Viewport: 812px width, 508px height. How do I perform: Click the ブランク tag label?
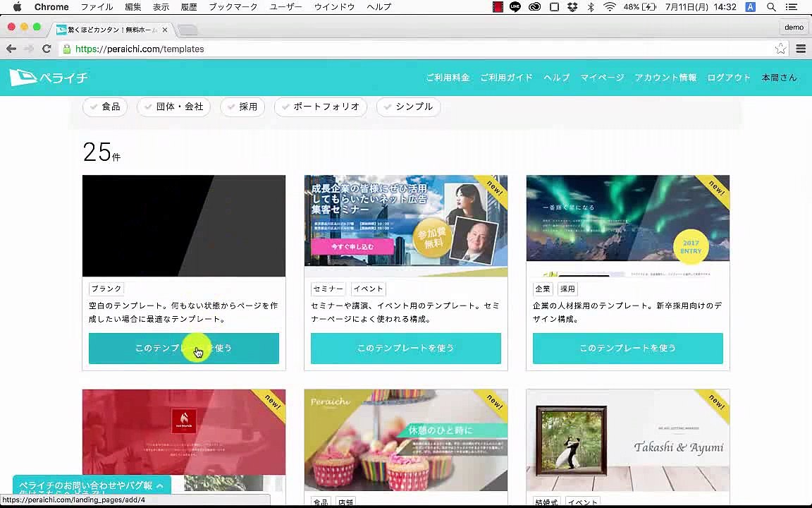pyautogui.click(x=106, y=289)
